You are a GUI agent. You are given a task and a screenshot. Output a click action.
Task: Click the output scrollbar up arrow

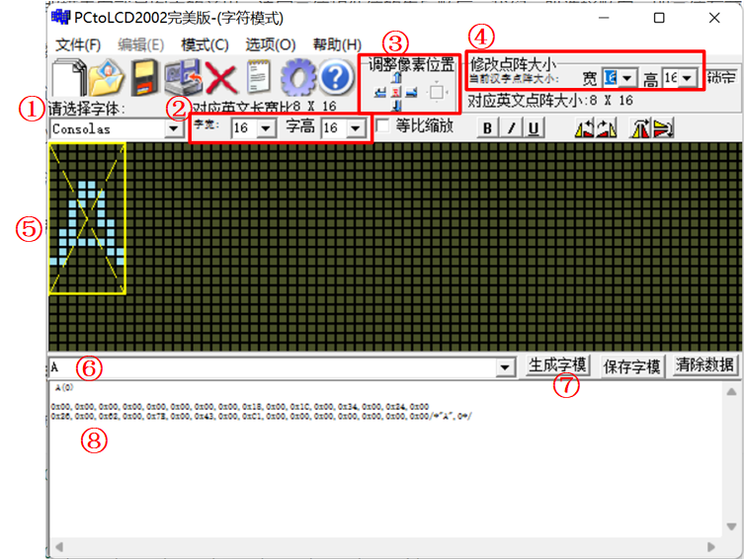pos(732,392)
